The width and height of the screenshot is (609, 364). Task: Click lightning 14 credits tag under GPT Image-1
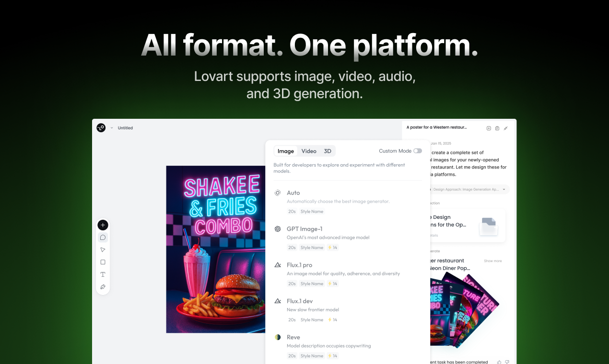[x=332, y=248]
